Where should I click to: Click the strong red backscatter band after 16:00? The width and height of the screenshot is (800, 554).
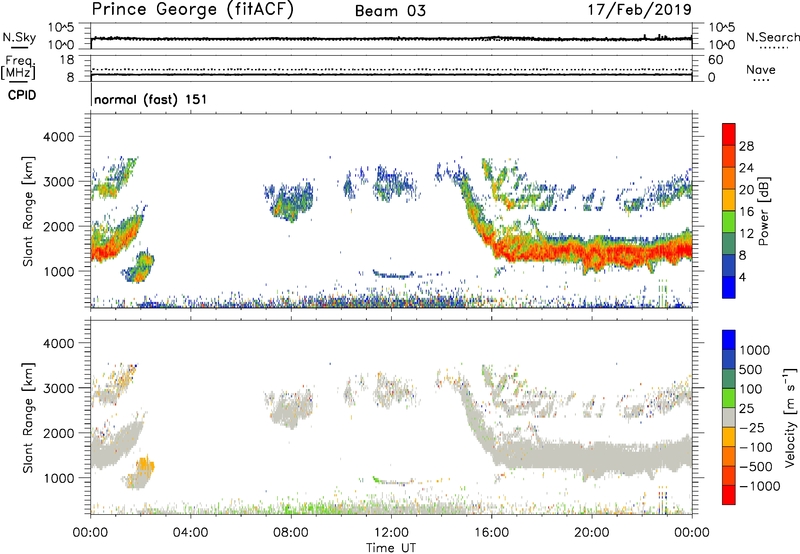coord(592,251)
